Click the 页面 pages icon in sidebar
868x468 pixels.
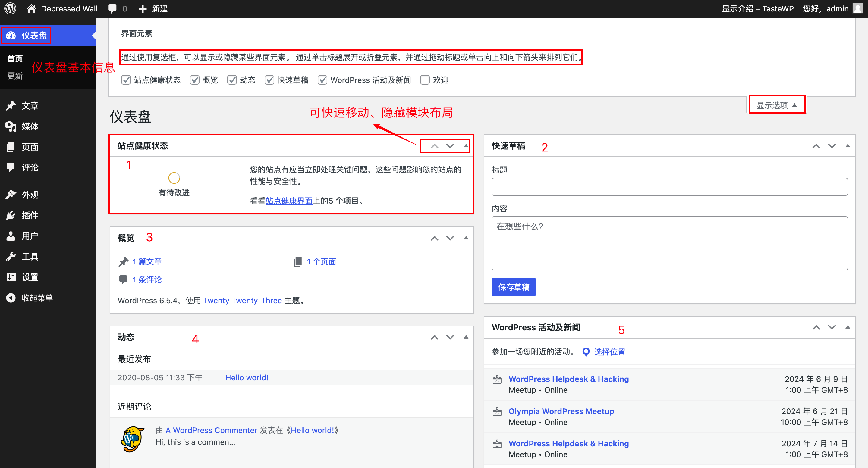[x=11, y=147]
